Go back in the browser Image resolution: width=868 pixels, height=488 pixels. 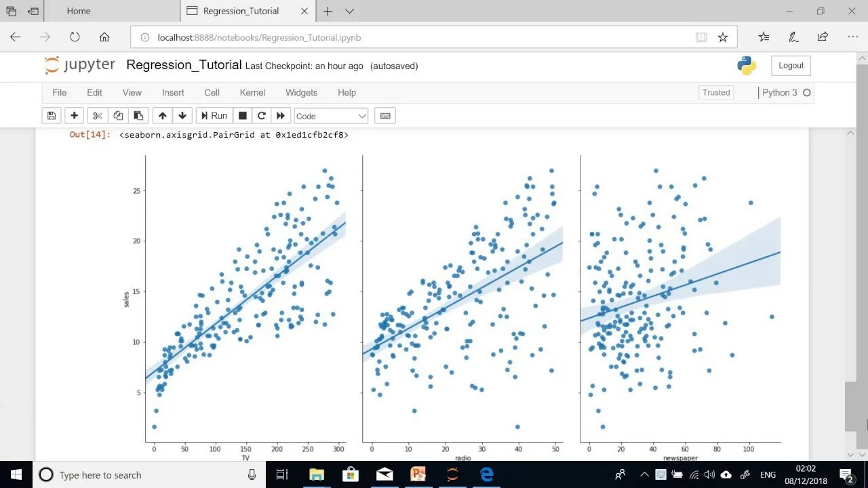[16, 37]
